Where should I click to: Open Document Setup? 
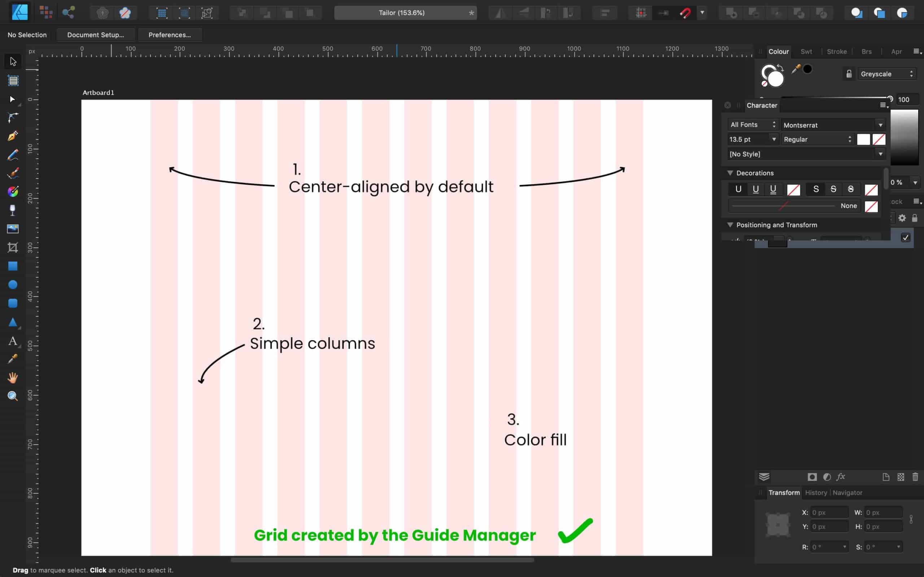[x=95, y=35]
